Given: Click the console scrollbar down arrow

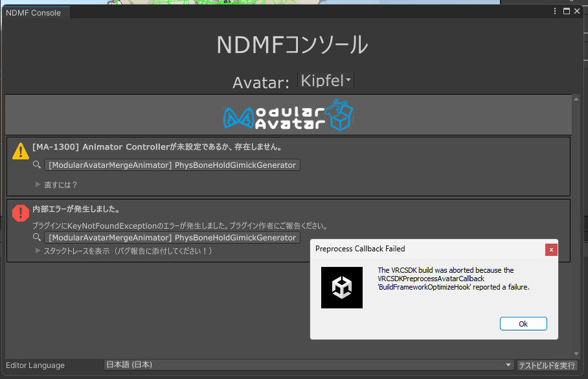Looking at the screenshot, I should [x=576, y=353].
